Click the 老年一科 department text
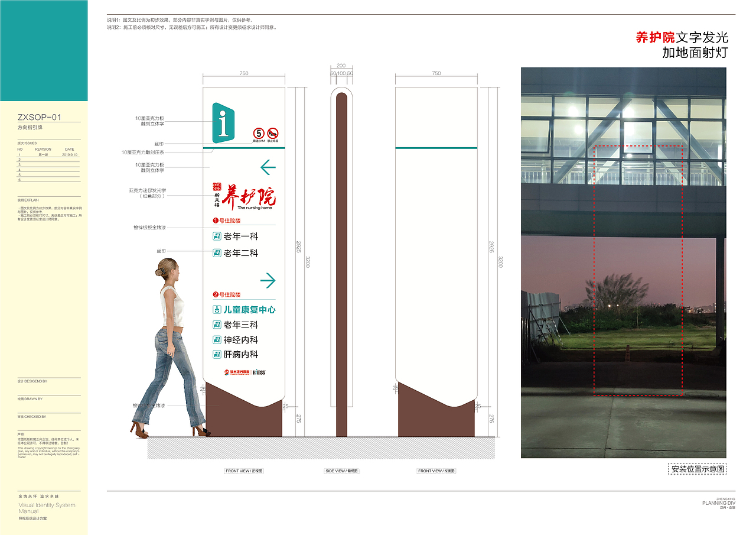Viewport: 756px width, 535px height. [241, 236]
